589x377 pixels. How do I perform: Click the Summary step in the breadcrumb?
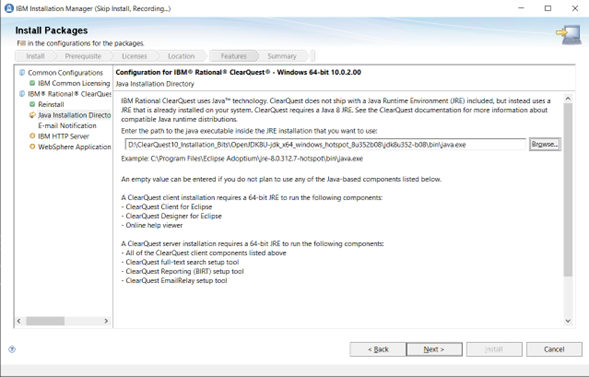282,56
